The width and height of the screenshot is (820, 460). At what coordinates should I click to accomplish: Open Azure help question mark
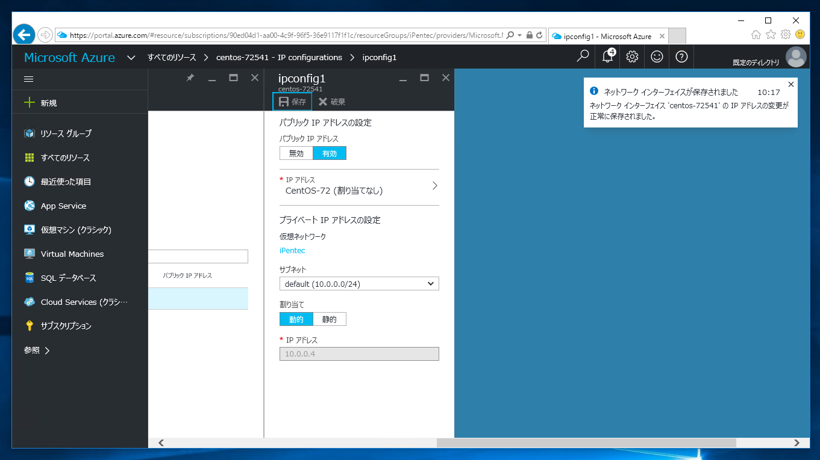[681, 56]
